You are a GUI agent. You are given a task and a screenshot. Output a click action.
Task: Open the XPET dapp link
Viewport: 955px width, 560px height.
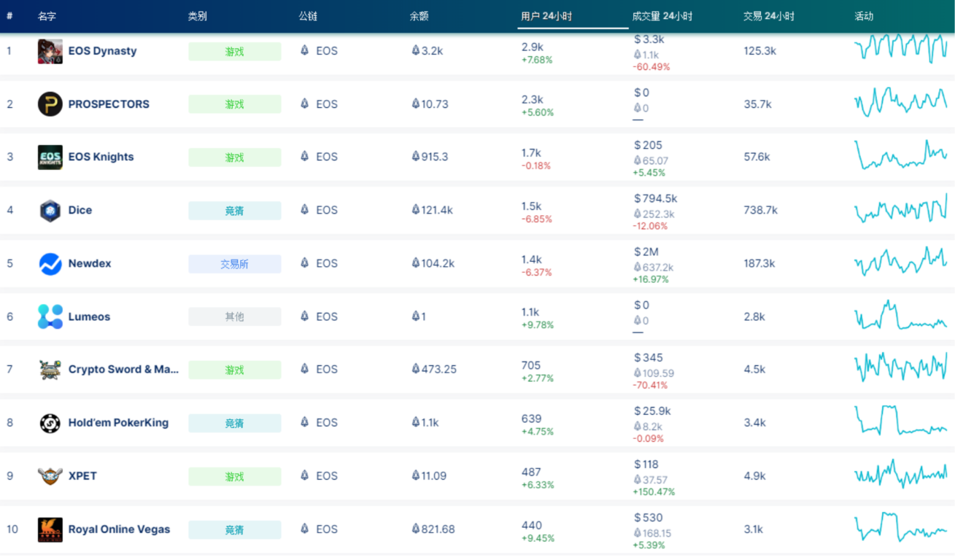tap(82, 476)
